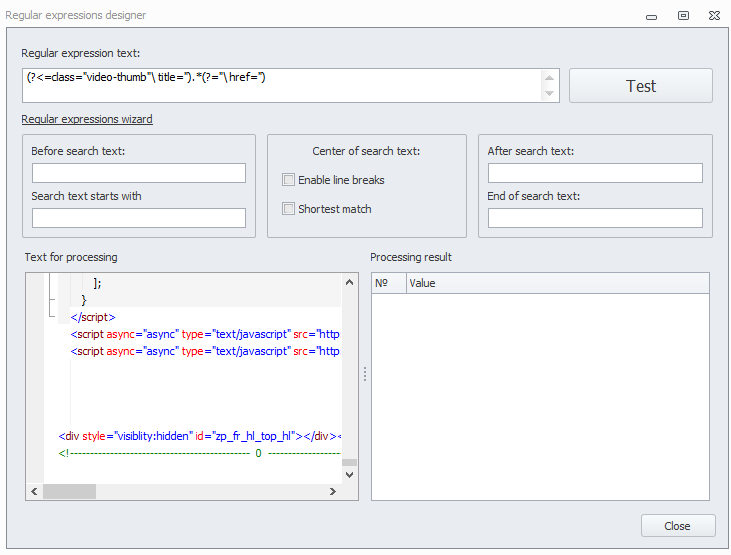Click text panel horizontal scroll left arrow

[x=34, y=492]
